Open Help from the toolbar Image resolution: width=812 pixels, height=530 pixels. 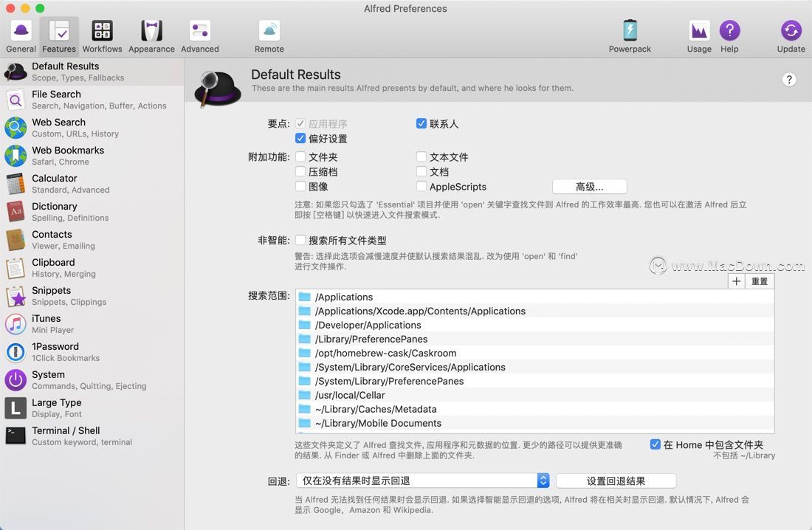(729, 37)
